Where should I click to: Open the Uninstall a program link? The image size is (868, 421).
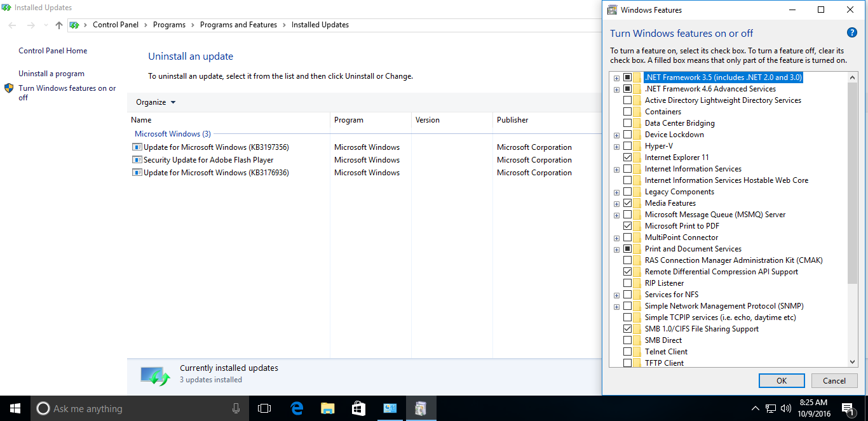click(51, 74)
